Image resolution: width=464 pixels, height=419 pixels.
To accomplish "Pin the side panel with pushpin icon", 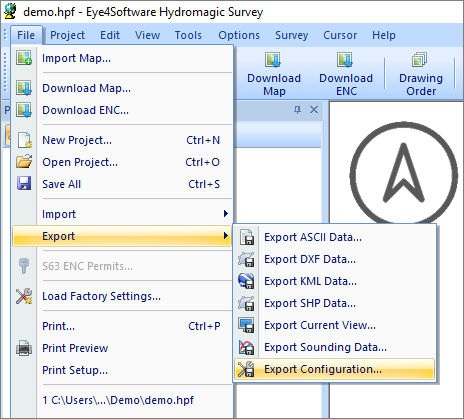I will pyautogui.click(x=297, y=110).
